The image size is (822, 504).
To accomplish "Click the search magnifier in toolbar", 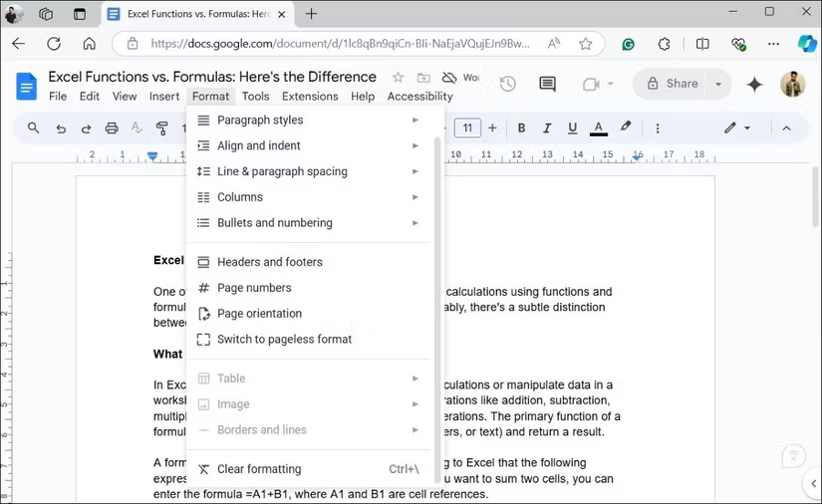I will 34,127.
